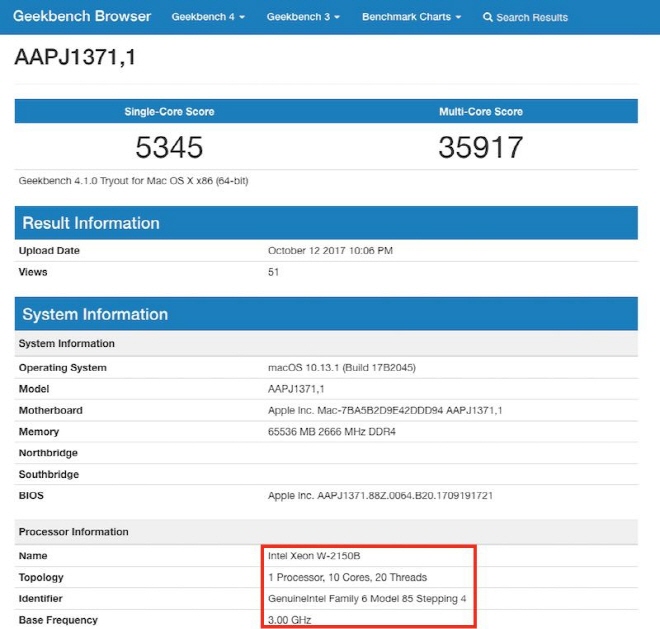Click the Upload Date label
The width and height of the screenshot is (660, 629).
click(x=49, y=251)
